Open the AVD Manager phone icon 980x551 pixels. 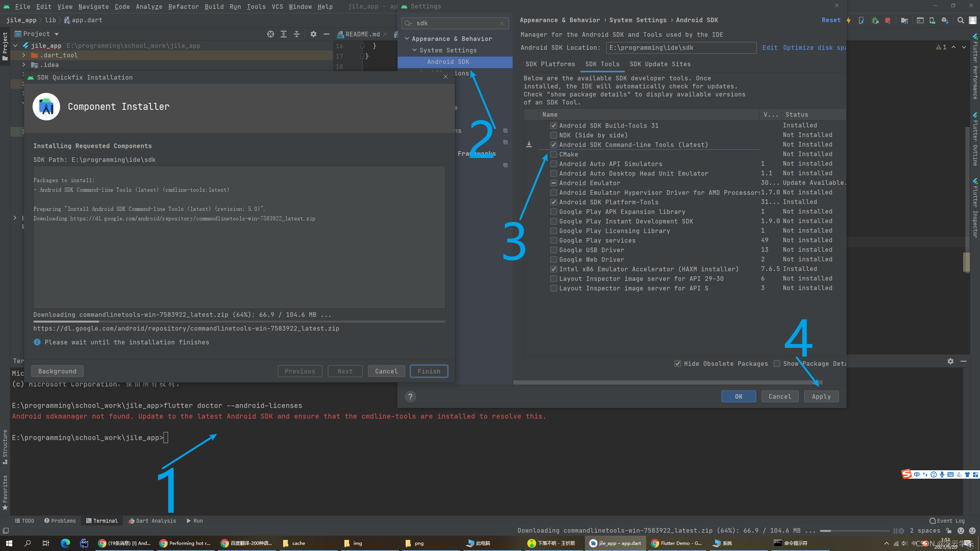pyautogui.click(x=932, y=20)
